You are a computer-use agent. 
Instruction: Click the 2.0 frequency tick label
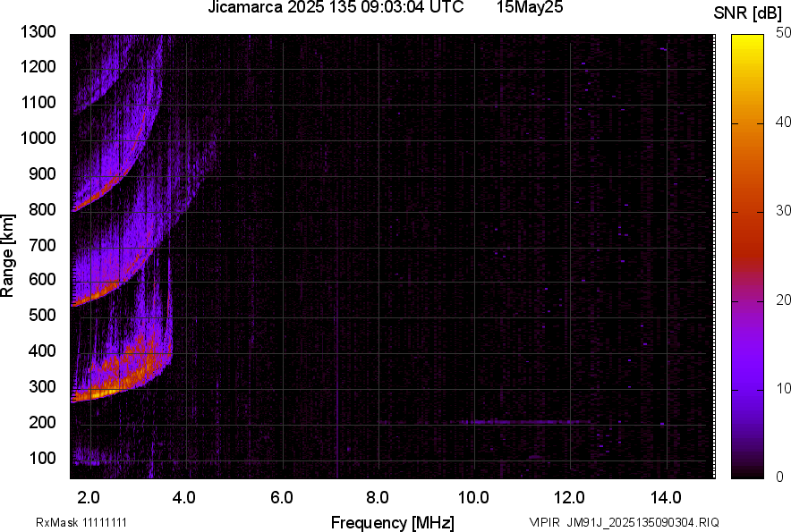click(x=89, y=498)
